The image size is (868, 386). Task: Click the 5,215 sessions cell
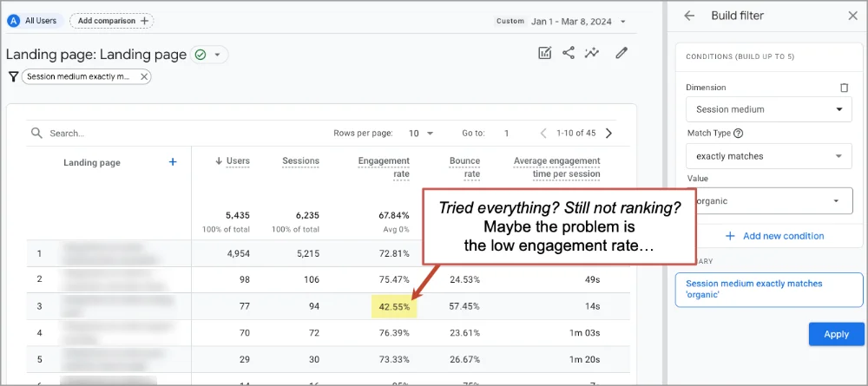click(x=307, y=254)
